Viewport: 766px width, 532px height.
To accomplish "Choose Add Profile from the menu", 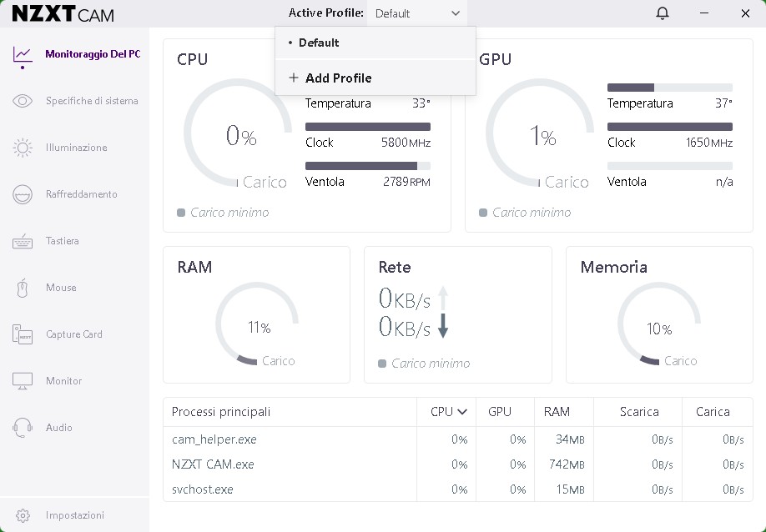I will point(338,78).
